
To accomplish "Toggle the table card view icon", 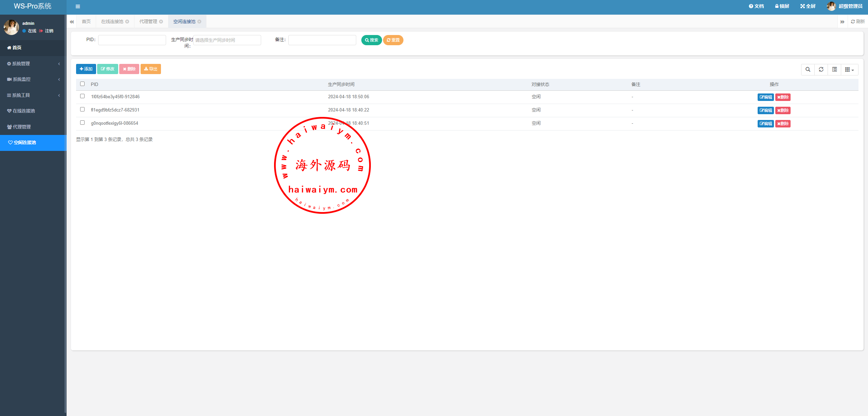I will (834, 70).
